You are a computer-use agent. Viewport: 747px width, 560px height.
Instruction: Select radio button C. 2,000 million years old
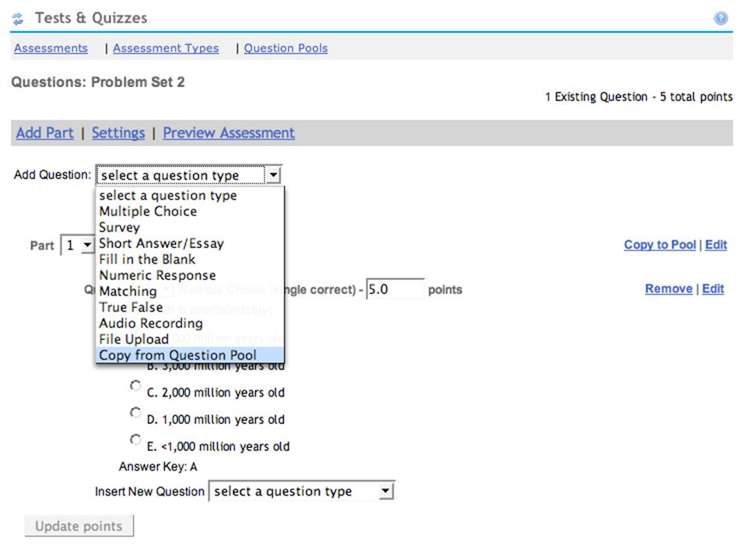(x=135, y=385)
